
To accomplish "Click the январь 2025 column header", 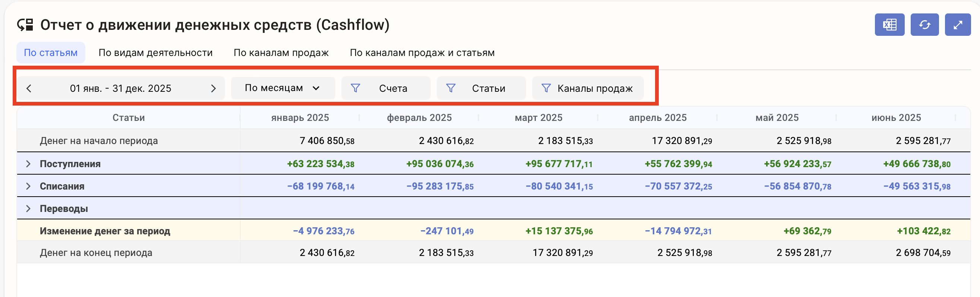I will (x=300, y=118).
